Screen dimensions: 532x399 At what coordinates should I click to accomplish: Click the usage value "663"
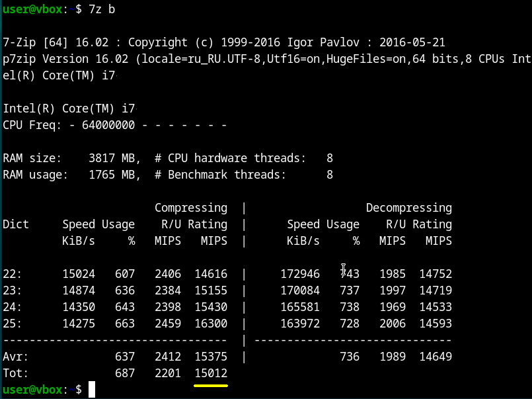click(125, 324)
